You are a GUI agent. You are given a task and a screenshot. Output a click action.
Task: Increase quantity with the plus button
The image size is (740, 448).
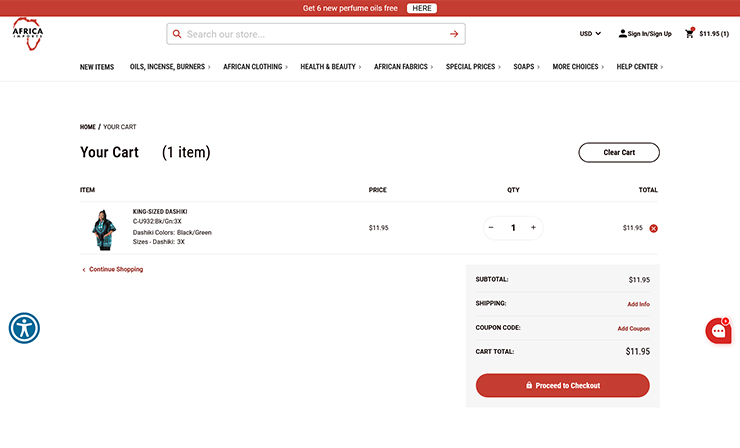pyautogui.click(x=533, y=228)
